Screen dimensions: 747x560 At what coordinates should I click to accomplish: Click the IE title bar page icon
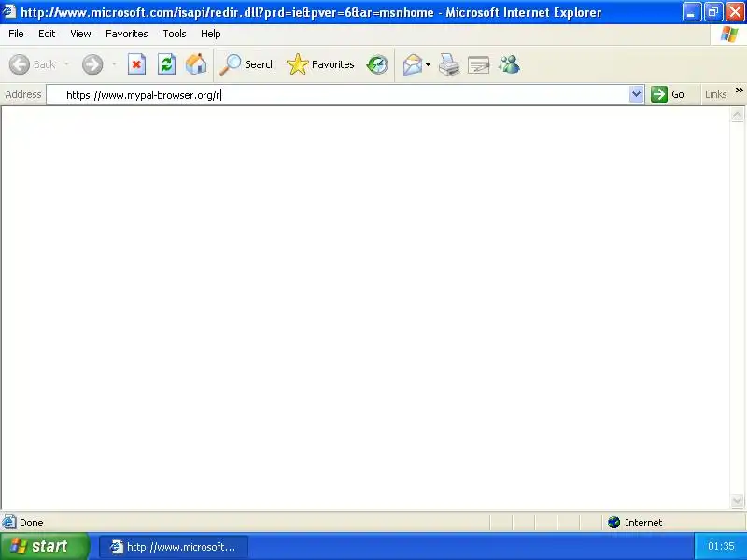point(10,11)
